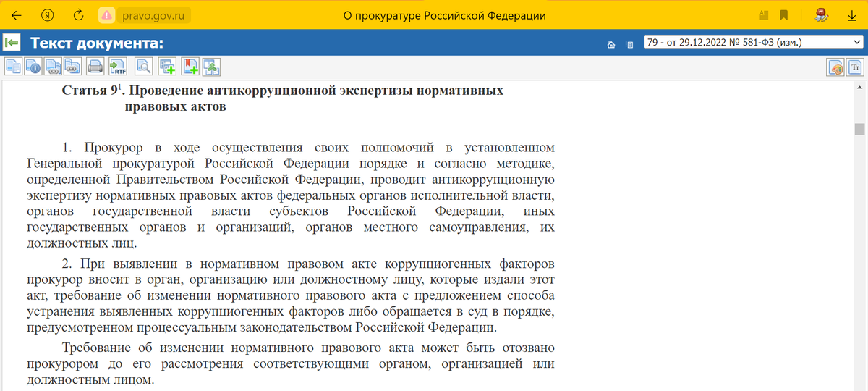Click paragraph starting '2. При выявлении в нормативном'

[x=291, y=295]
